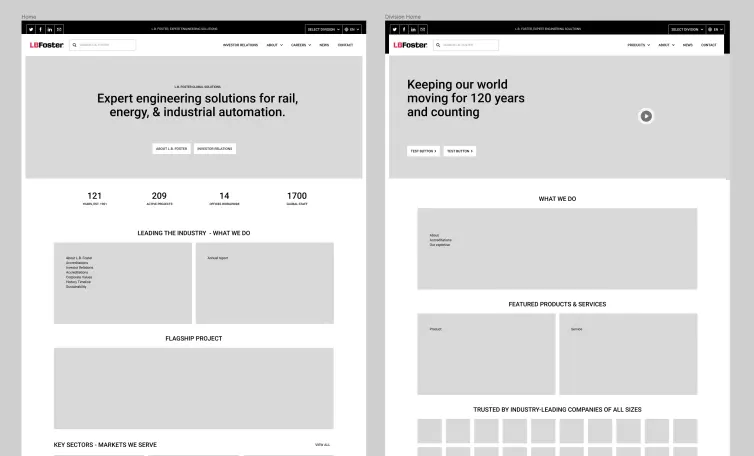Open Contact nav item in Home frame
Viewport: 754px width, 456px height.
click(x=345, y=45)
